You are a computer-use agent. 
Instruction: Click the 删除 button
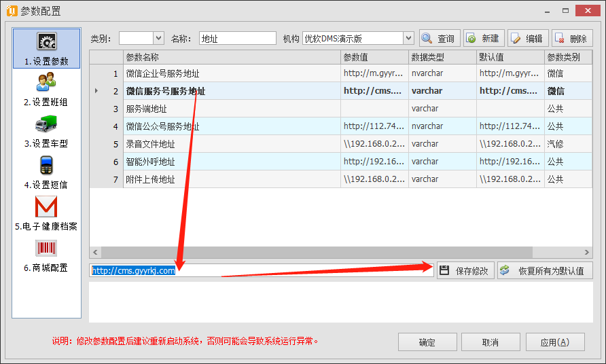(x=572, y=38)
